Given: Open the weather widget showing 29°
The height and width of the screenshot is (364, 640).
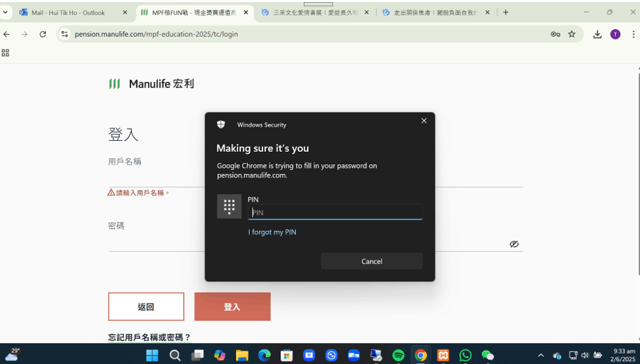Looking at the screenshot, I should coord(12,354).
